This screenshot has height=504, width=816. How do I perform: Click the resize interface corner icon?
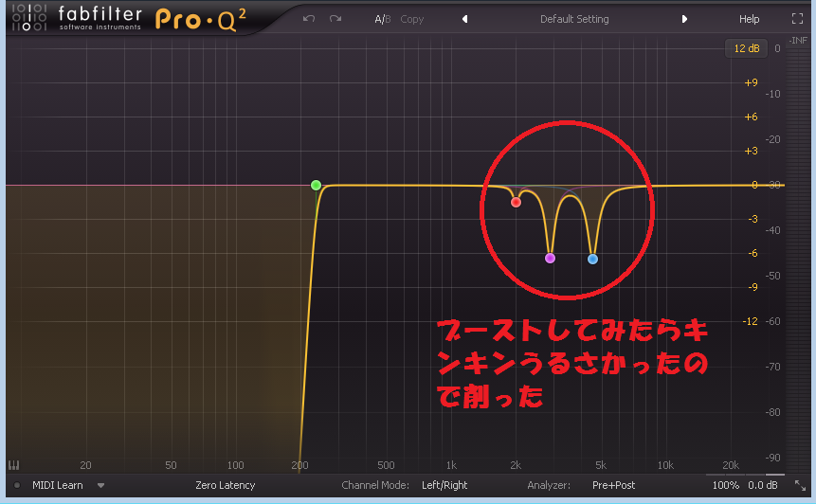coord(800,486)
